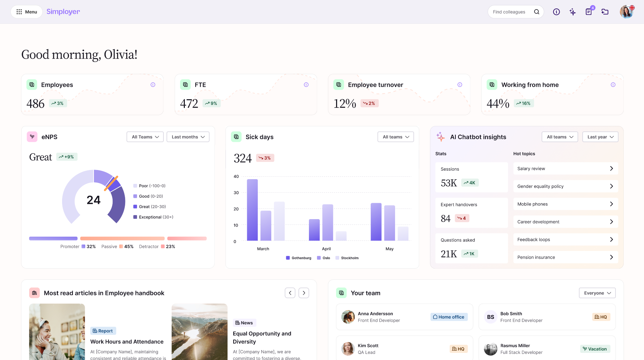The height and width of the screenshot is (360, 644).
Task: Open the All Teams dropdown in eNPS panel
Action: [x=145, y=137]
